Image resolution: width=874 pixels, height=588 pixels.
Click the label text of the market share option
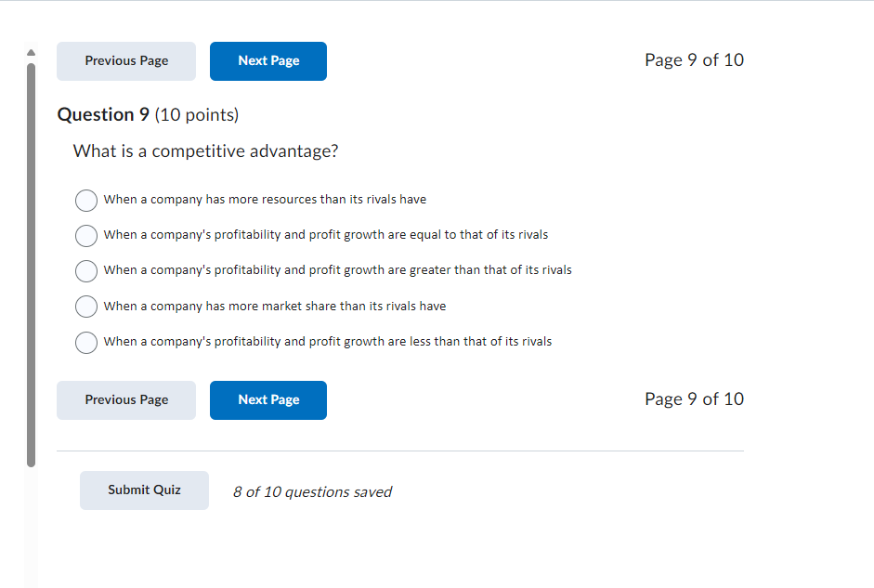click(274, 306)
